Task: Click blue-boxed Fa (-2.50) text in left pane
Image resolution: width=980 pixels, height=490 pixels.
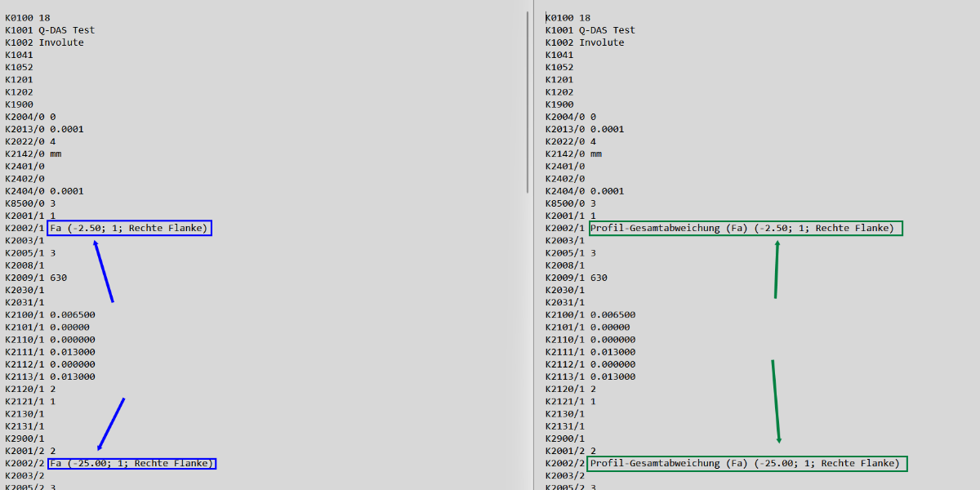Action: [x=129, y=229]
